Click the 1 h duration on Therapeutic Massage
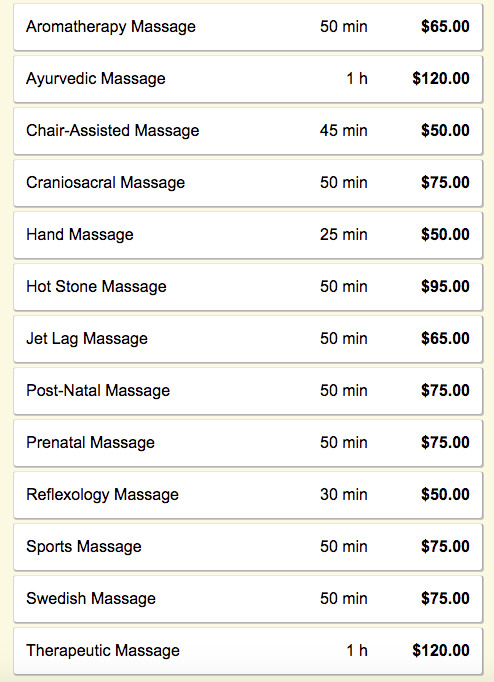 (x=357, y=651)
